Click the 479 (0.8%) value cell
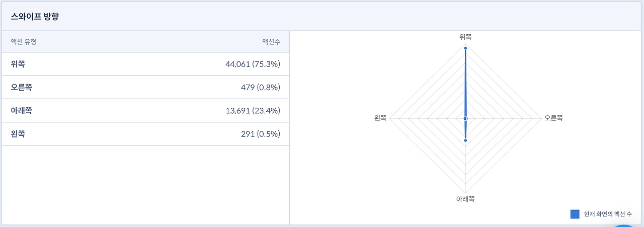 point(261,88)
